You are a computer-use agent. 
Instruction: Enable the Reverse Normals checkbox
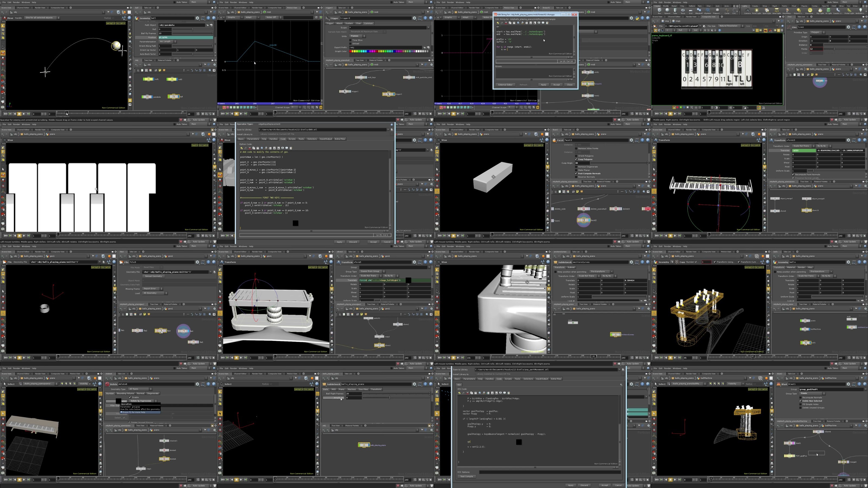point(576,177)
